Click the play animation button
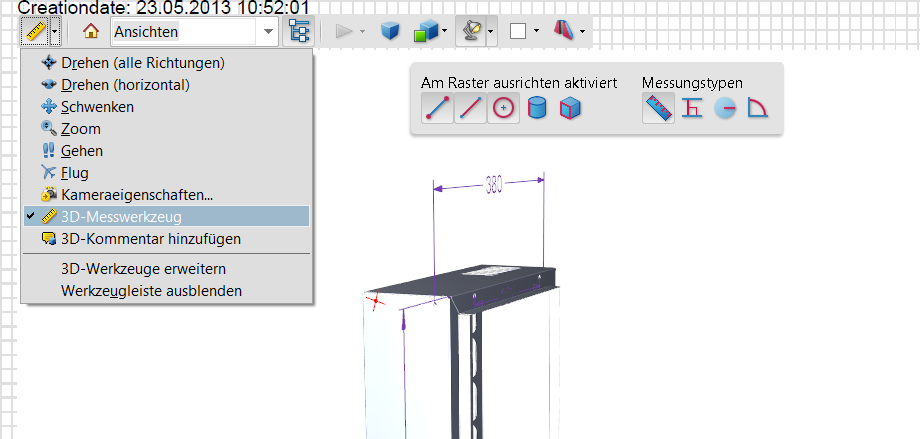The image size is (920, 439). click(x=344, y=32)
